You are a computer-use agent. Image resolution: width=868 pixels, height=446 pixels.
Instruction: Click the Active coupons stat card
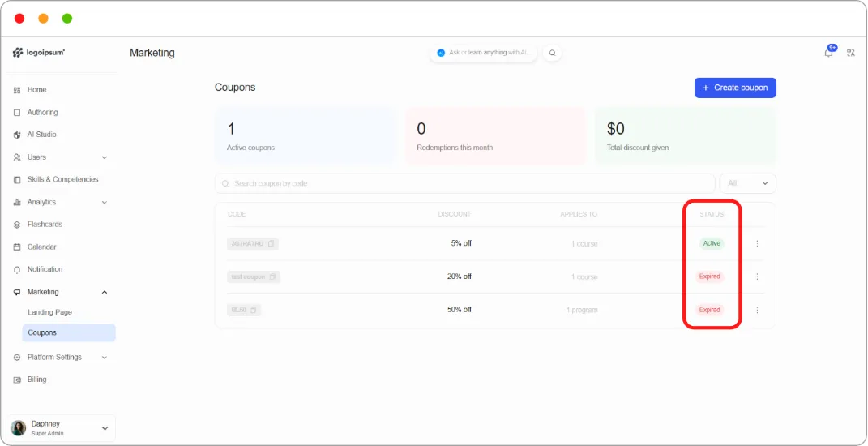(x=305, y=136)
